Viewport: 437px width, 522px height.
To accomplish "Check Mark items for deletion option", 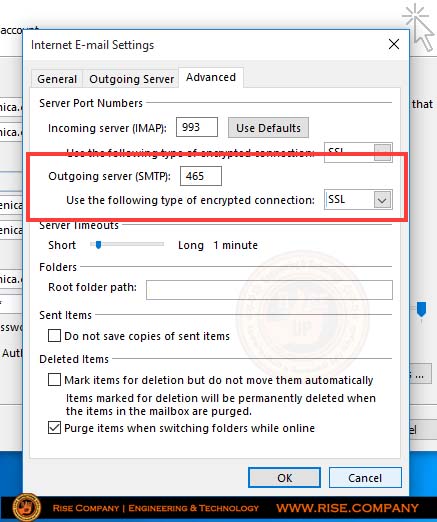I will 54,380.
